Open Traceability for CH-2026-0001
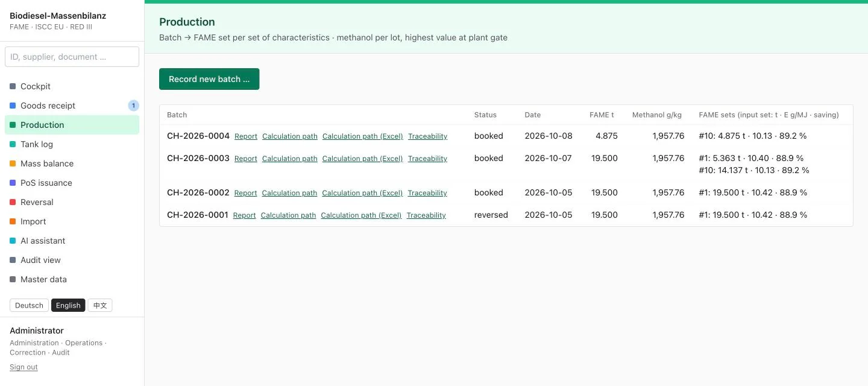Viewport: 868px width, 386px height. (426, 215)
